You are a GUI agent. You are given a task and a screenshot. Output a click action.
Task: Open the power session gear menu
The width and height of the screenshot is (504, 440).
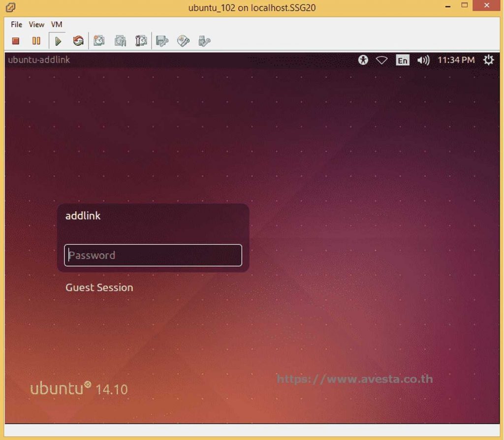[489, 60]
